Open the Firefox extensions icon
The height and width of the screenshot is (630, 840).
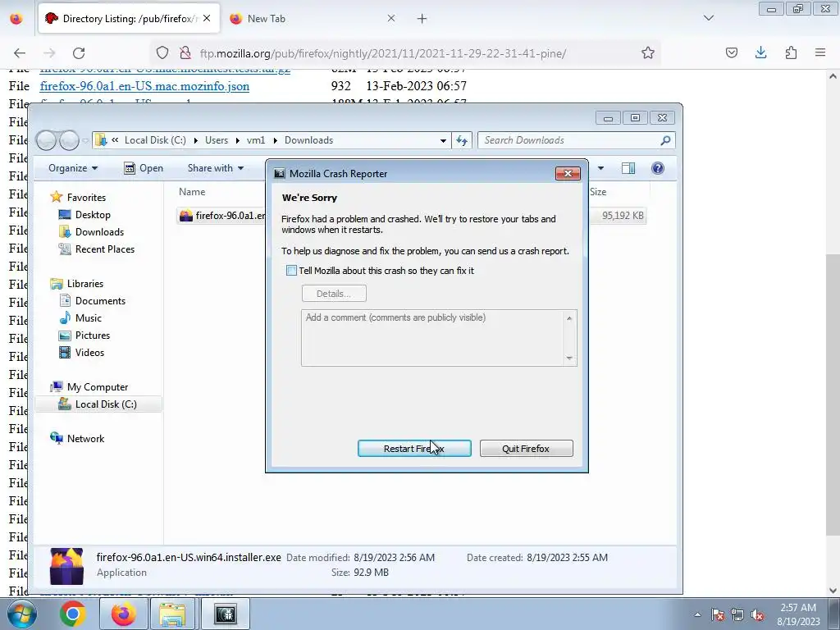pyautogui.click(x=791, y=53)
